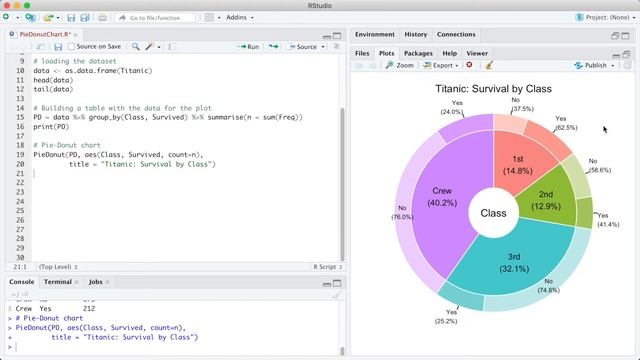Open the code tools dropdown arrow

159,47
